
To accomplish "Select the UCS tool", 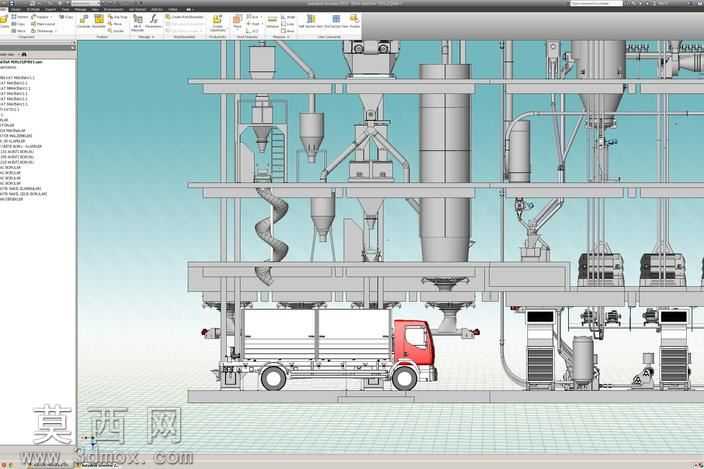I will click(253, 31).
